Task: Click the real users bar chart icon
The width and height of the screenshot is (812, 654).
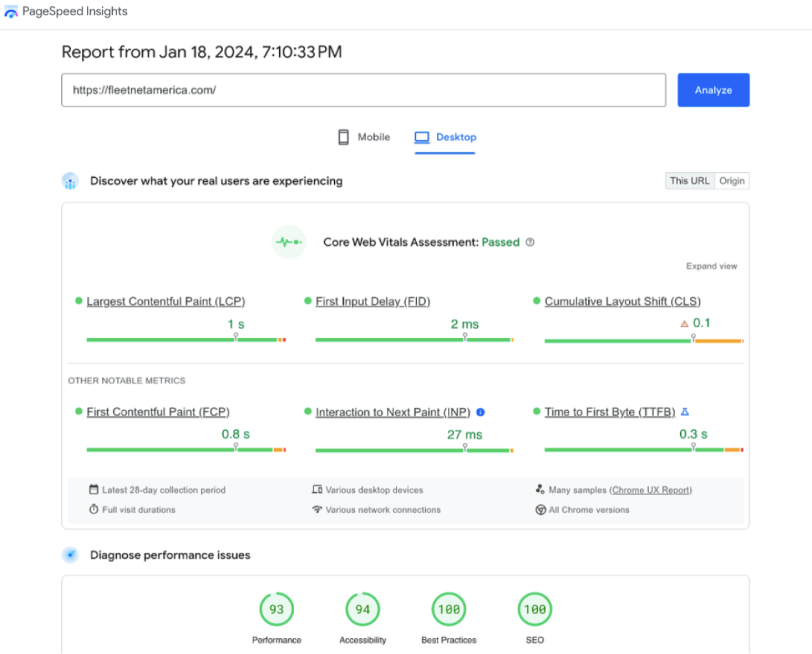Action: click(70, 181)
